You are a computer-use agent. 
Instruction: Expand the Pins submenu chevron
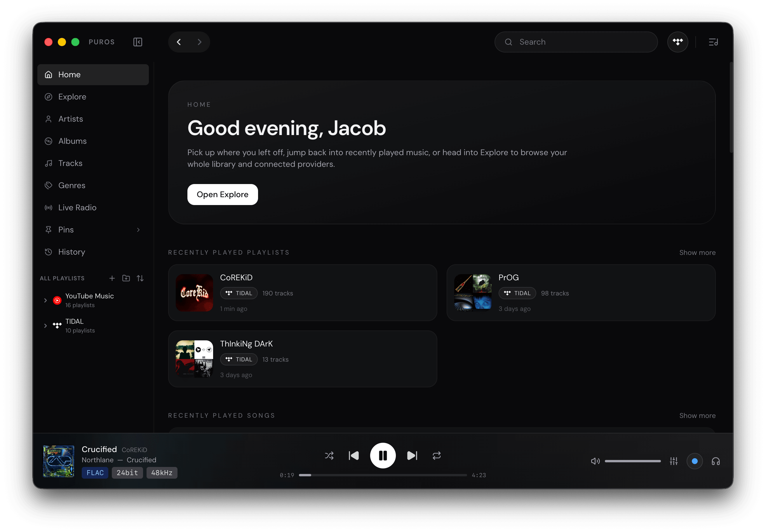click(x=138, y=230)
